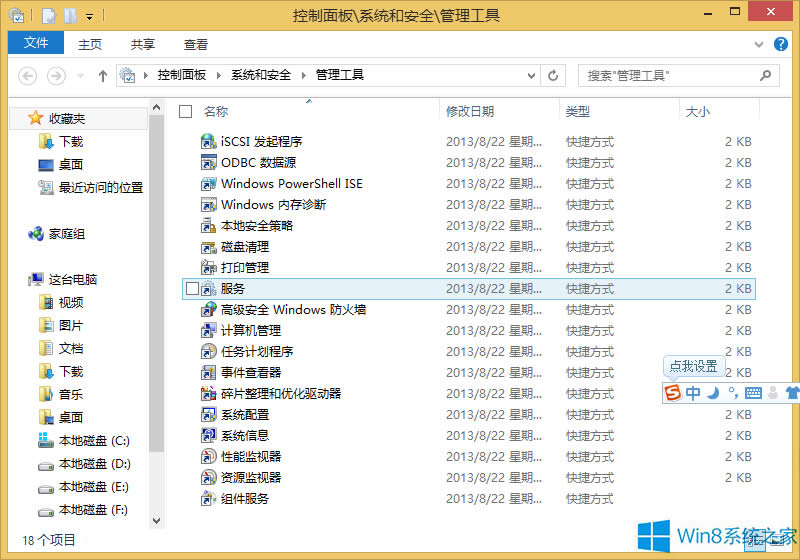
Task: Select the 磁盘清理 icon
Action: 209,247
